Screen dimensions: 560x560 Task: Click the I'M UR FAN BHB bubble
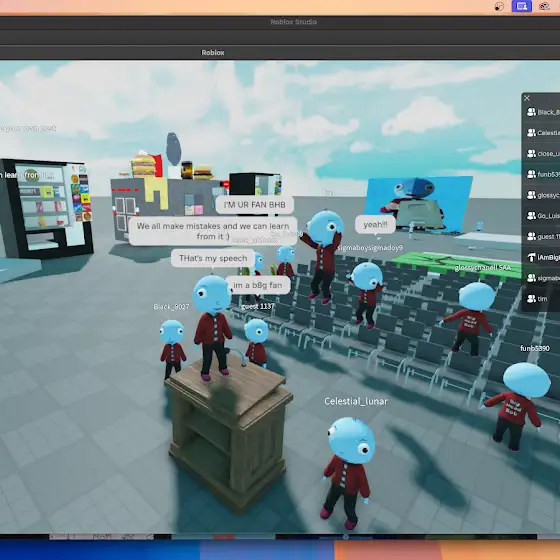[x=255, y=205]
